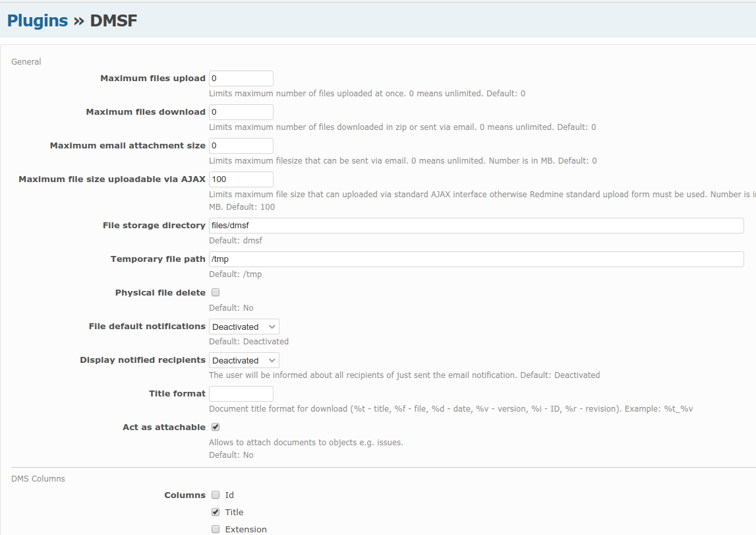Enable the Extension column checkbox
The image size is (756, 535).
(x=215, y=528)
